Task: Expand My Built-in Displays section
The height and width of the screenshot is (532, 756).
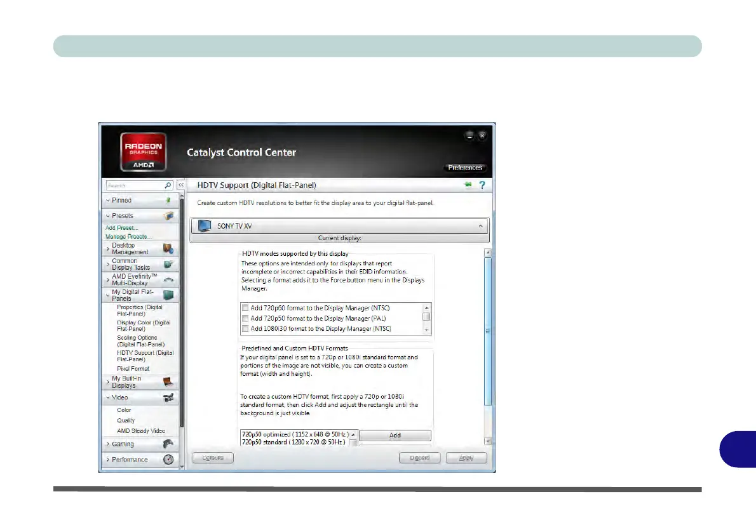Action: click(107, 382)
